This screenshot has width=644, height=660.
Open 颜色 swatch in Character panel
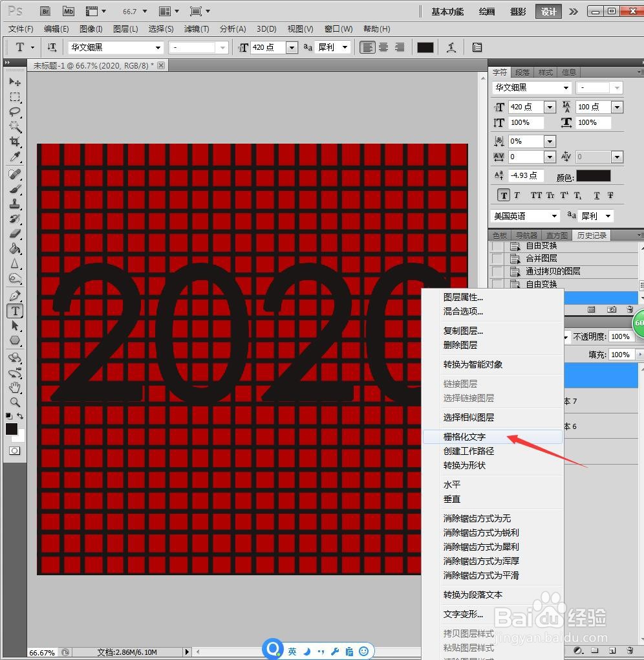point(593,176)
